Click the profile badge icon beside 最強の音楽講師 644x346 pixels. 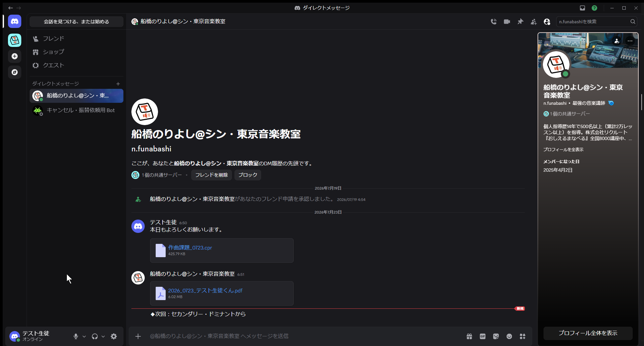611,103
